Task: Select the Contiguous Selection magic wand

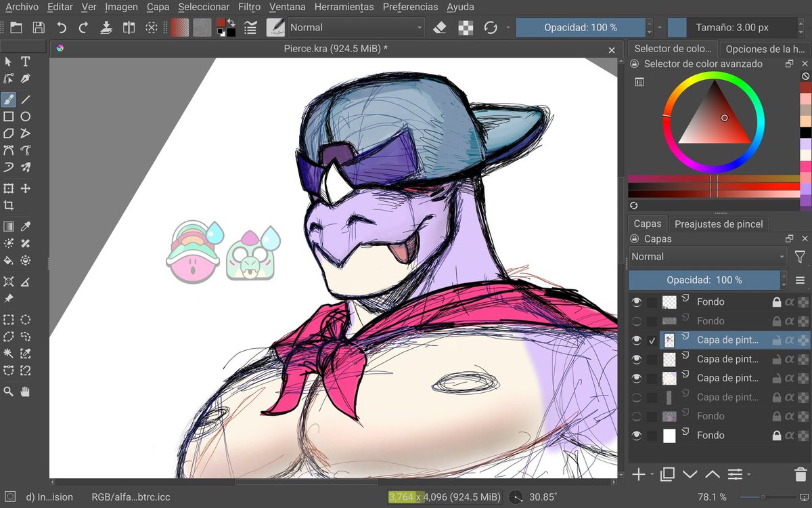Action: 9,353
